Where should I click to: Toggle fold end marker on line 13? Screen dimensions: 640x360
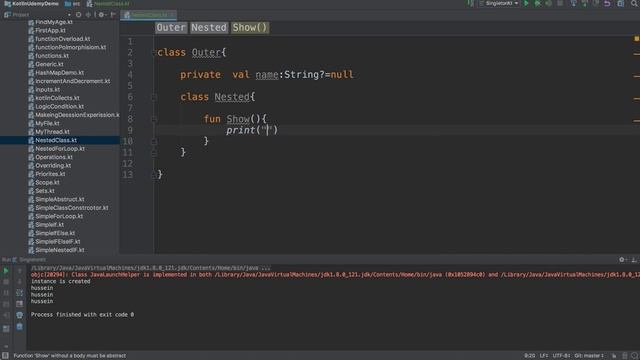pos(154,175)
